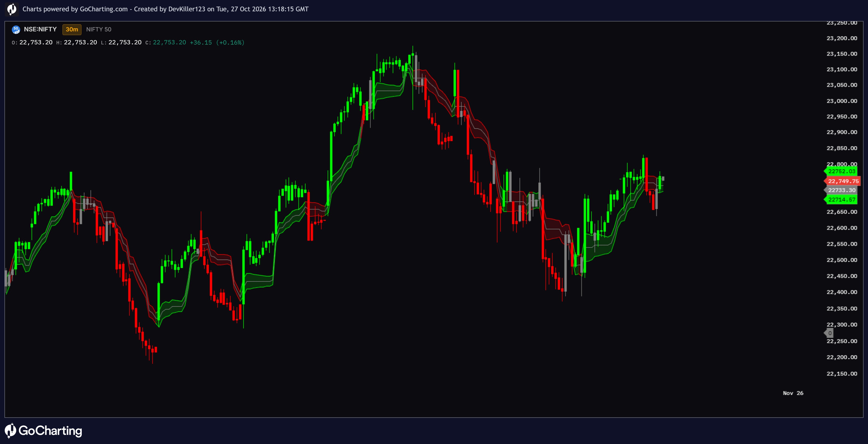Click the NIFTY 50 name label
The image size is (868, 444).
pos(99,29)
